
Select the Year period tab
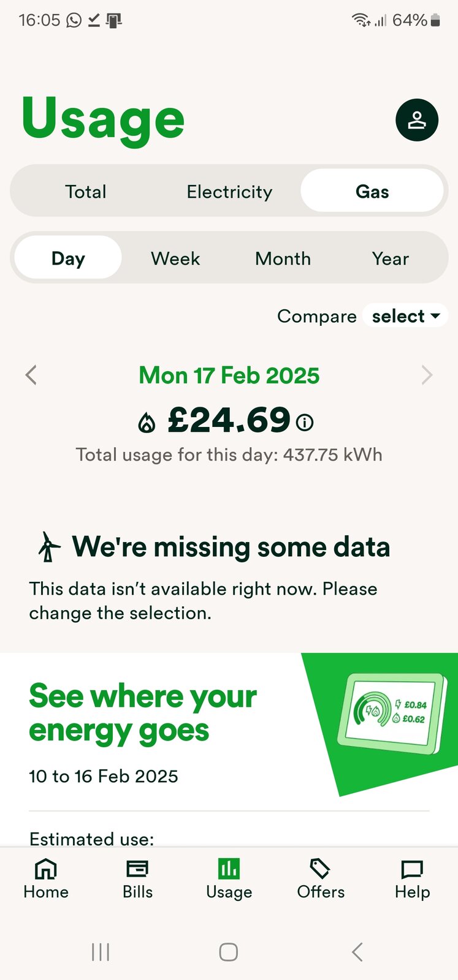pyautogui.click(x=390, y=258)
